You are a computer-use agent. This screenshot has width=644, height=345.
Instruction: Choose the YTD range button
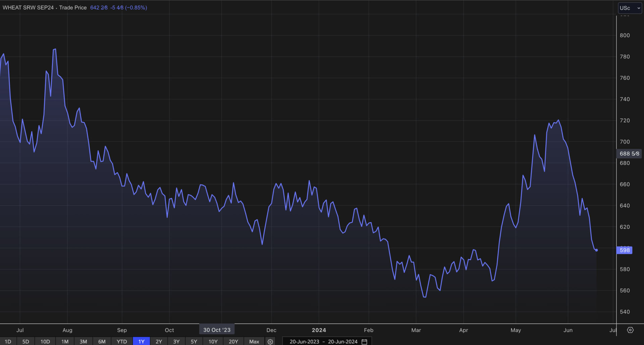(x=121, y=341)
